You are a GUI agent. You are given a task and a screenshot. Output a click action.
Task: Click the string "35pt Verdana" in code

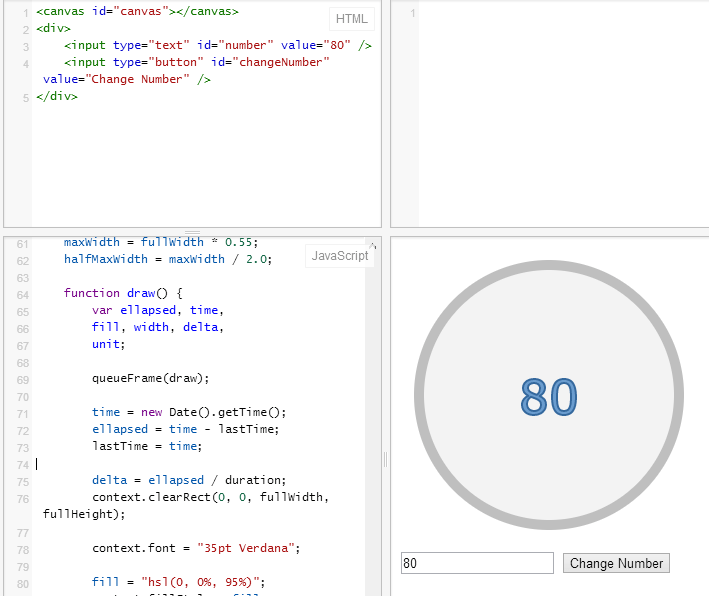click(246, 548)
